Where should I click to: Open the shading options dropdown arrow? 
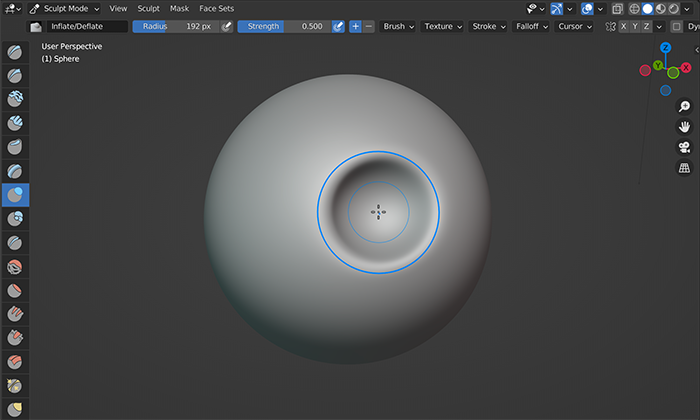687,8
